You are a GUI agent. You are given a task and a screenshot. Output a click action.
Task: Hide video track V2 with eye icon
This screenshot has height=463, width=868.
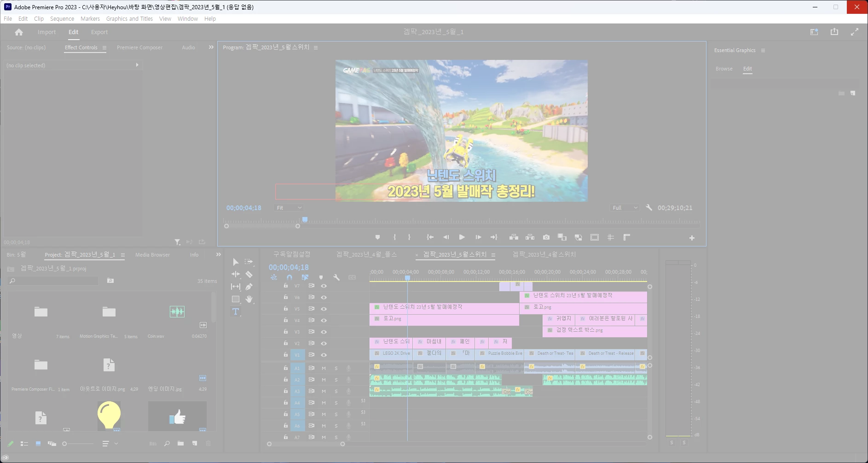point(324,343)
